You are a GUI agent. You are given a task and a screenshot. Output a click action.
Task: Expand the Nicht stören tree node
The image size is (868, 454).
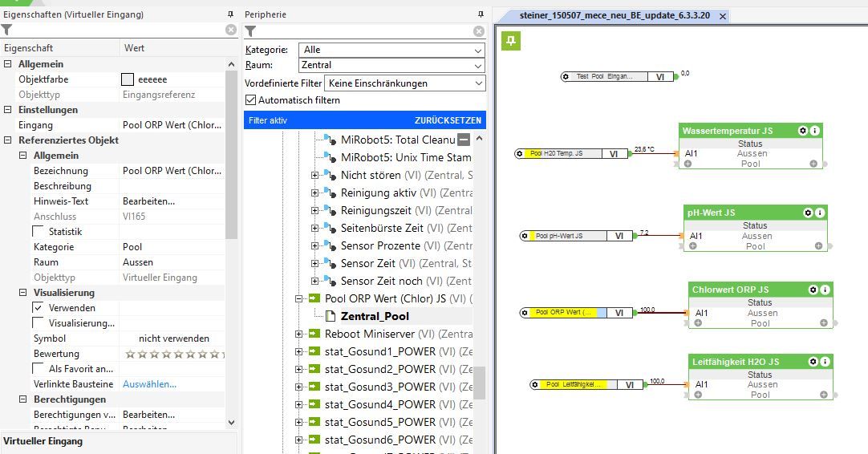pos(315,175)
